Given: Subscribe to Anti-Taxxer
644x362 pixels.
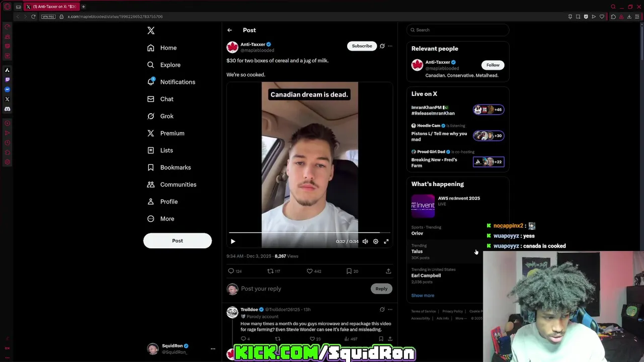Looking at the screenshot, I should (x=362, y=46).
